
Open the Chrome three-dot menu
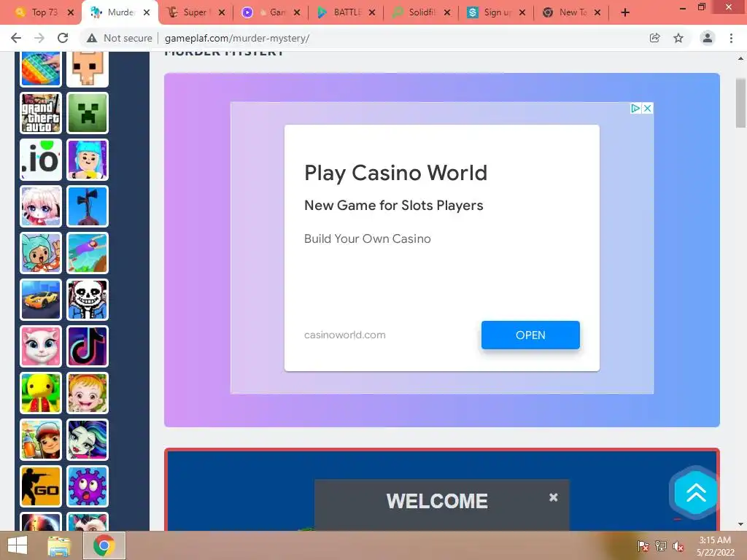coord(731,38)
